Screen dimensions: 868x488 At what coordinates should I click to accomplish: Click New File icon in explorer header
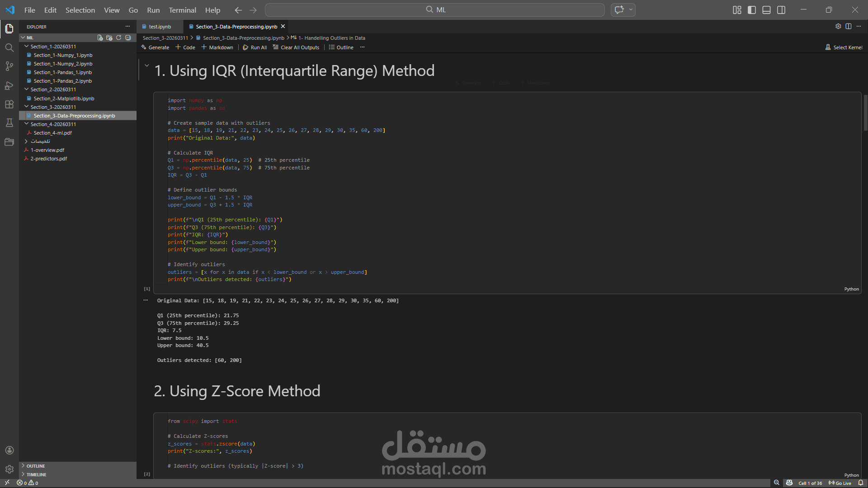(x=100, y=38)
